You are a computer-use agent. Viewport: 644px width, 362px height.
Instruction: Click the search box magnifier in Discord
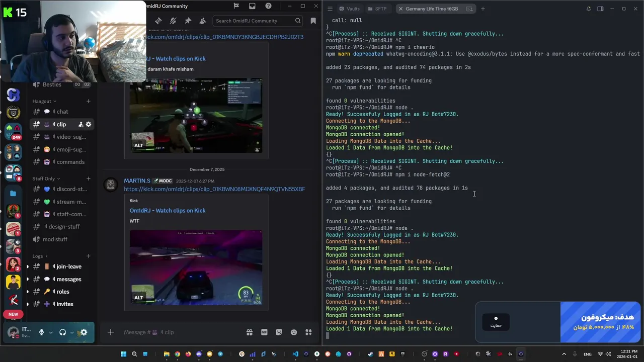point(298,21)
